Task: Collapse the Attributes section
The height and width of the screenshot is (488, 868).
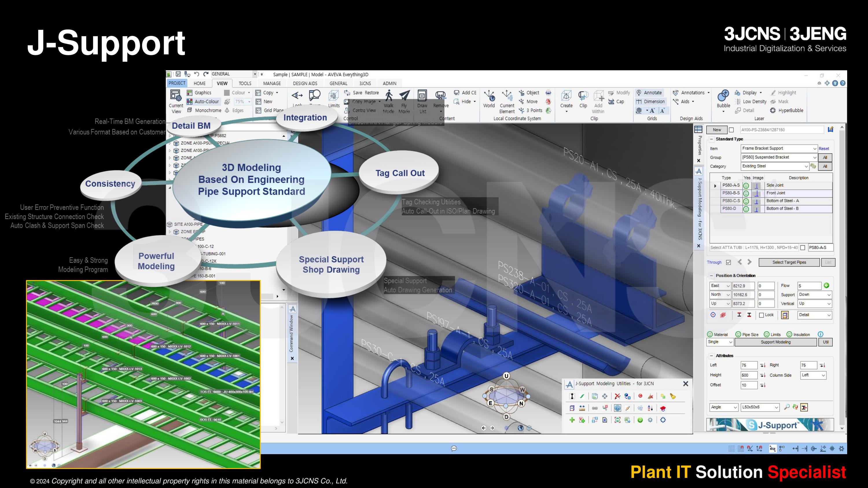Action: [x=712, y=356]
